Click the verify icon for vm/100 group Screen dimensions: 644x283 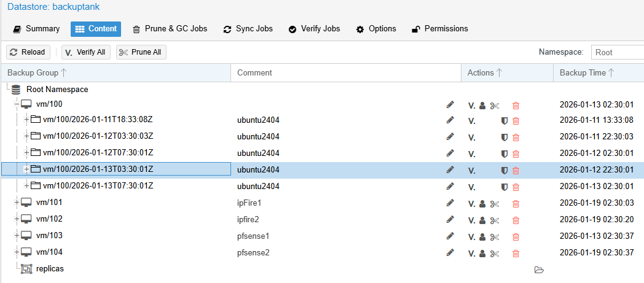pyautogui.click(x=471, y=106)
